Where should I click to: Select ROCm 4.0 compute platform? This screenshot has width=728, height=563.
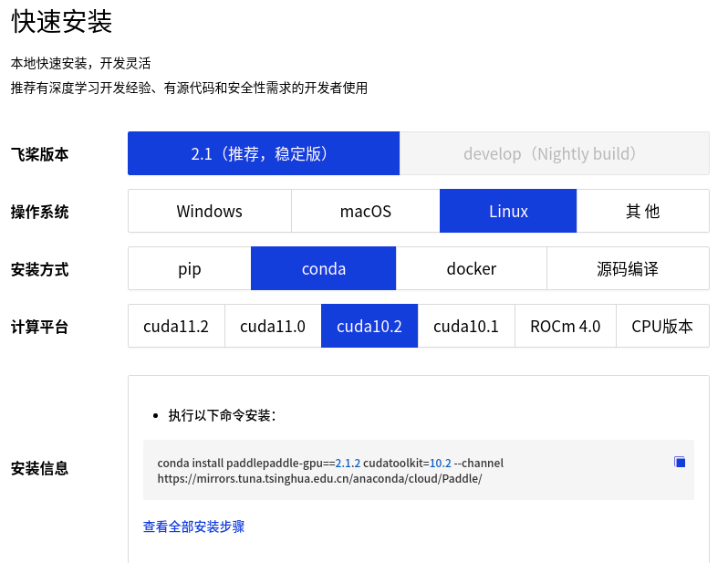566,326
